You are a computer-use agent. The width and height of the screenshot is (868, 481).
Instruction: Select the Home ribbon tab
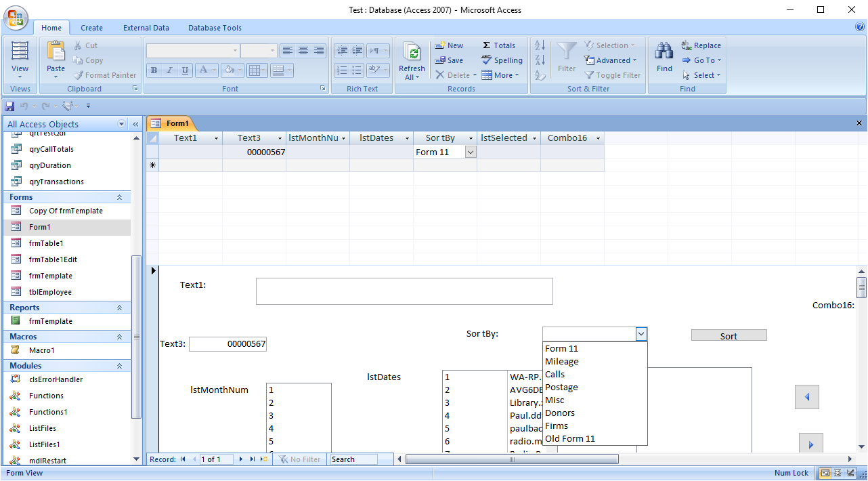coord(51,28)
